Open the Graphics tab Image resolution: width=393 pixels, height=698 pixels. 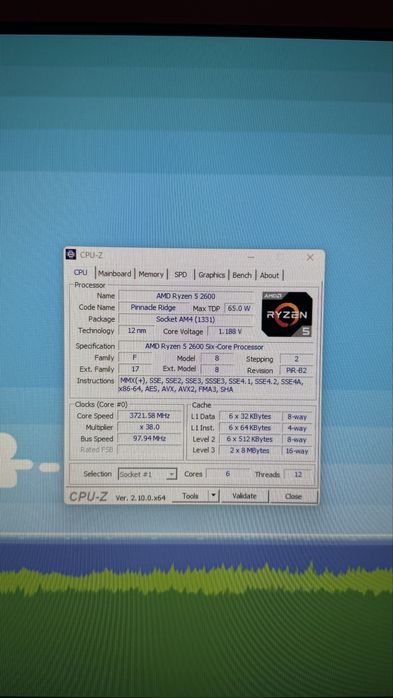pos(211,275)
